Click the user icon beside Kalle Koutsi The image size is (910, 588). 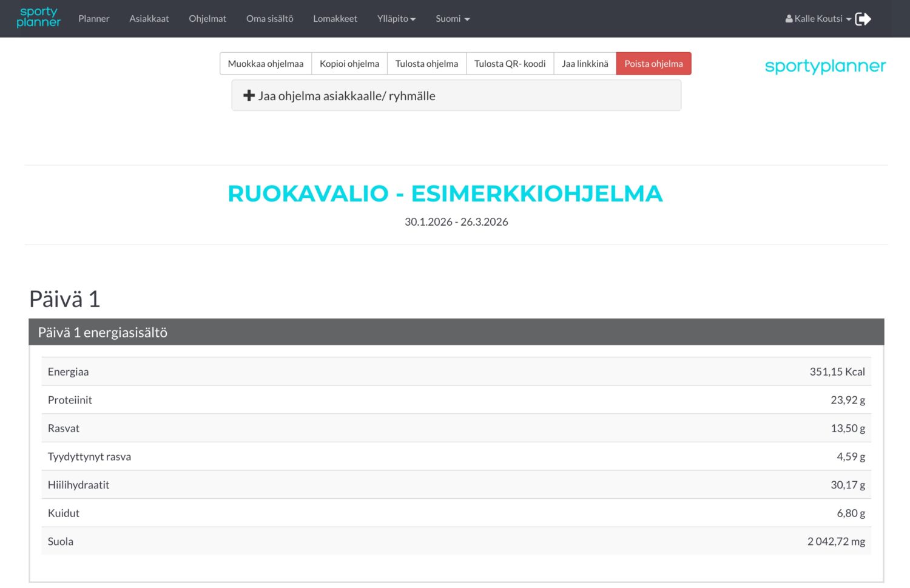click(x=788, y=18)
